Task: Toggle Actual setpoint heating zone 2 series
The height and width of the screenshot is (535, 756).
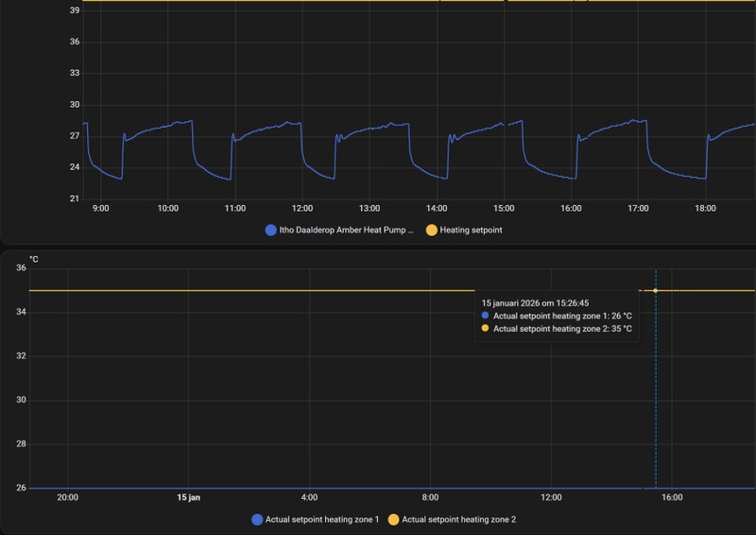Action: coord(452,520)
